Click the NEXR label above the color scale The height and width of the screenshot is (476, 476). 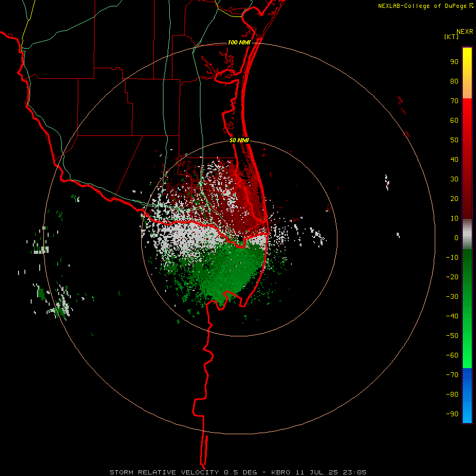465,32
